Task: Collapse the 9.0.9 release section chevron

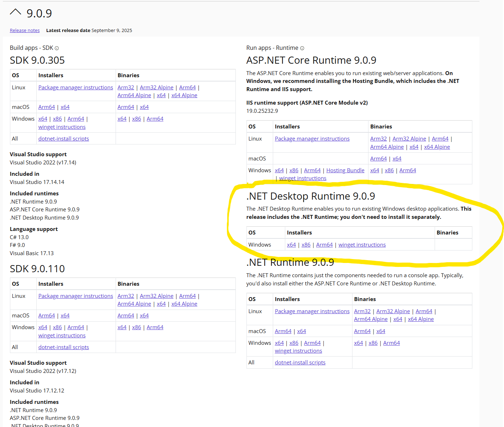Action: pos(16,12)
